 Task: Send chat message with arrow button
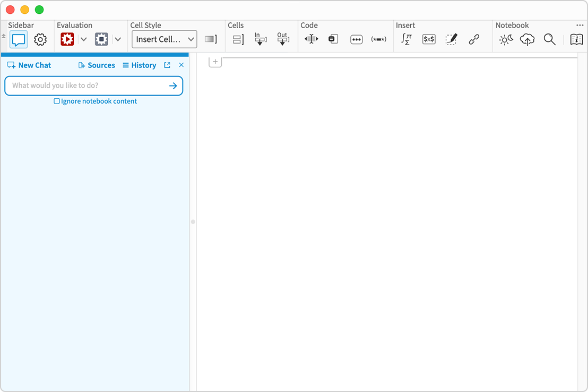click(x=173, y=86)
